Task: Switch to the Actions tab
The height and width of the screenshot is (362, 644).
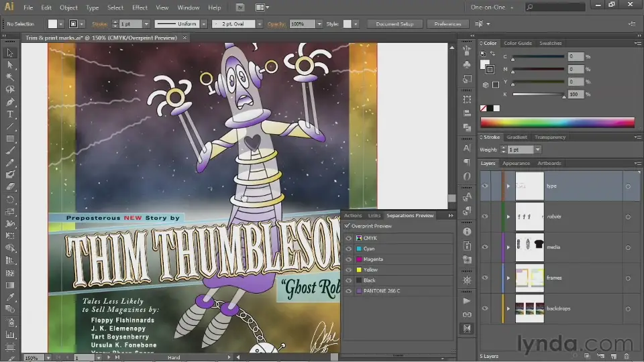Action: pyautogui.click(x=353, y=215)
